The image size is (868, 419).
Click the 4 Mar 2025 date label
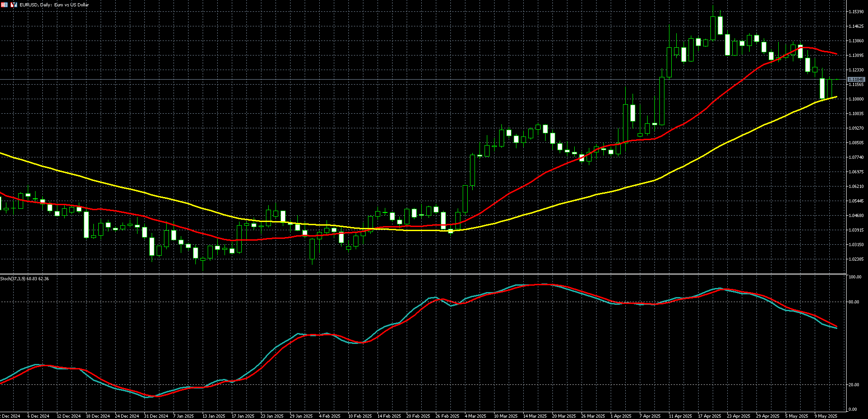tap(476, 416)
